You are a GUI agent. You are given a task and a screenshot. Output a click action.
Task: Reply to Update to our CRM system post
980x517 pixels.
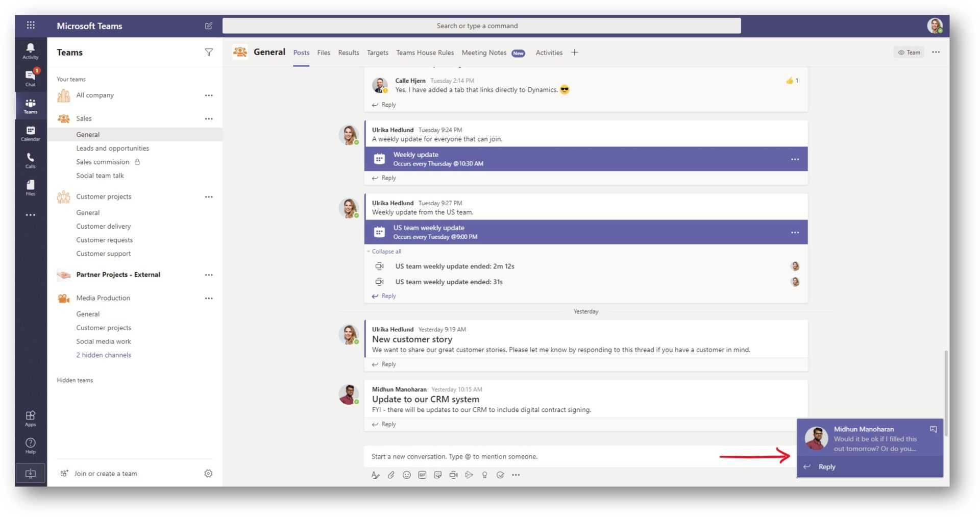coord(384,425)
